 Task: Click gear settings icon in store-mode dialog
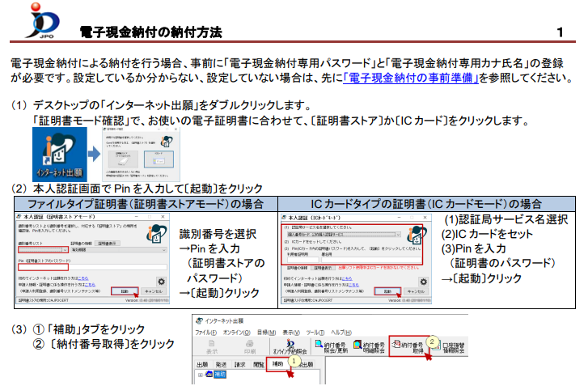(x=161, y=282)
